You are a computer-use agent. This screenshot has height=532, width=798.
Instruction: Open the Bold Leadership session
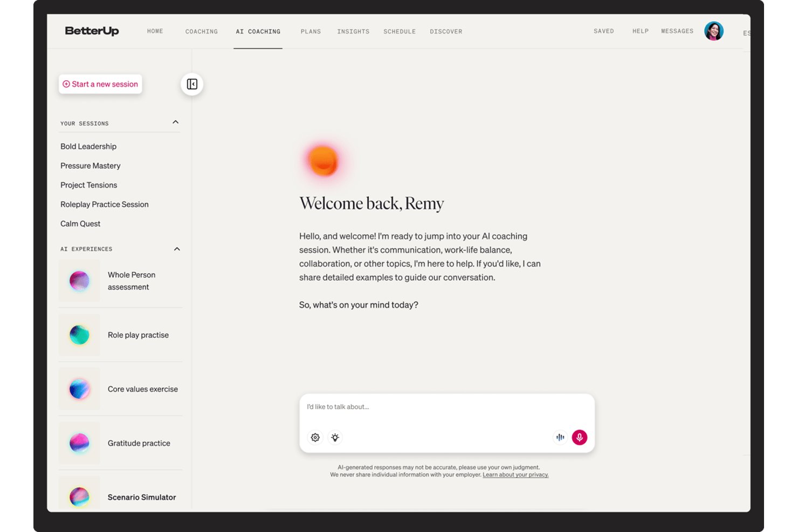pyautogui.click(x=88, y=147)
